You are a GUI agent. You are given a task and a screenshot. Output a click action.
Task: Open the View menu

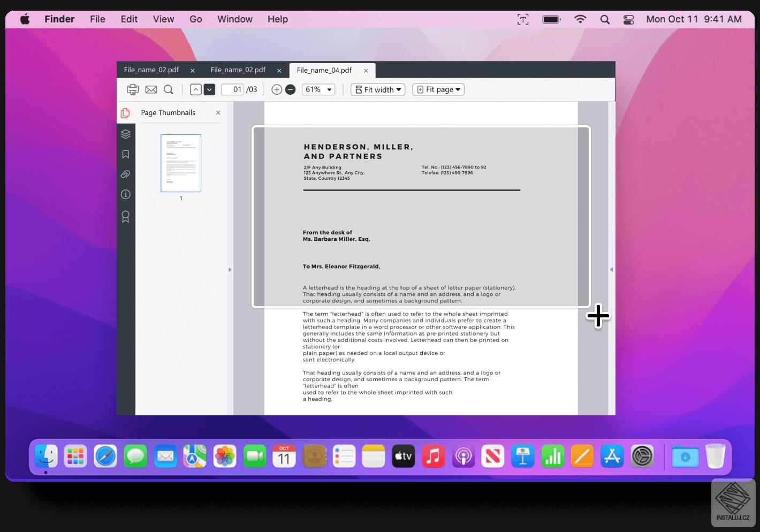163,19
